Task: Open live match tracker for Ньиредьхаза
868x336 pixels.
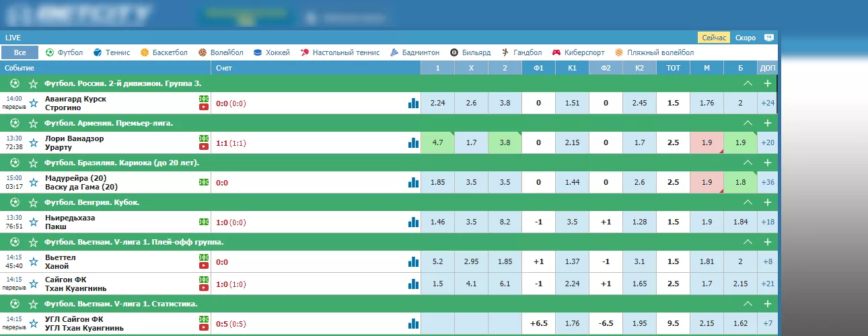Action: pyautogui.click(x=203, y=222)
